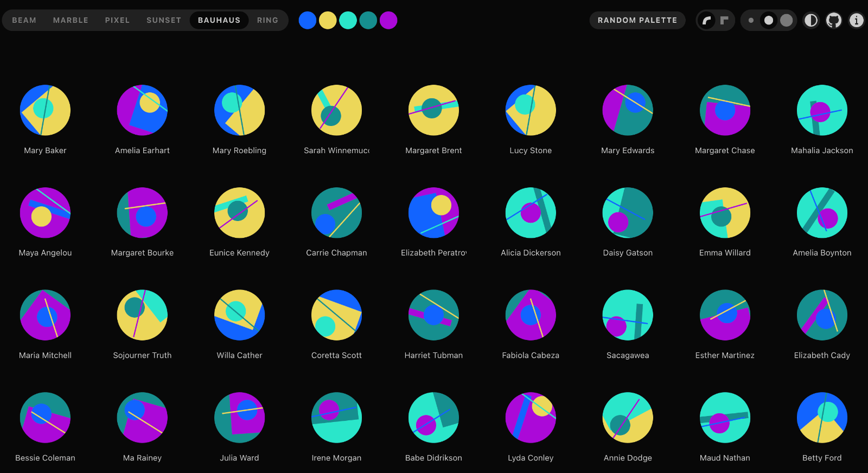Select the square avatar shape
This screenshot has height=473, width=868.
pyautogui.click(x=724, y=21)
